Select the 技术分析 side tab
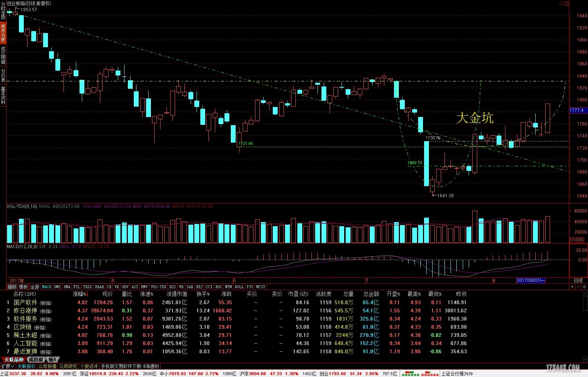Screen dimensions: 588x377 [x=3, y=33]
